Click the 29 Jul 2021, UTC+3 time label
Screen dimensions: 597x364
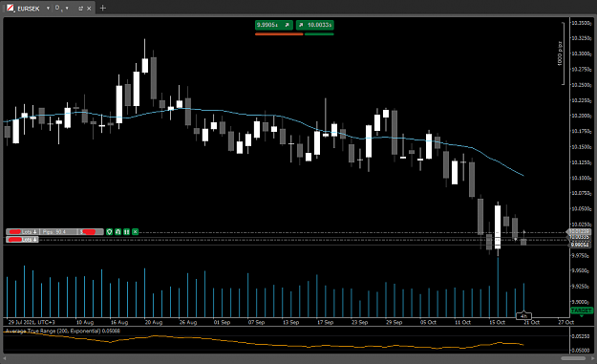[32, 322]
